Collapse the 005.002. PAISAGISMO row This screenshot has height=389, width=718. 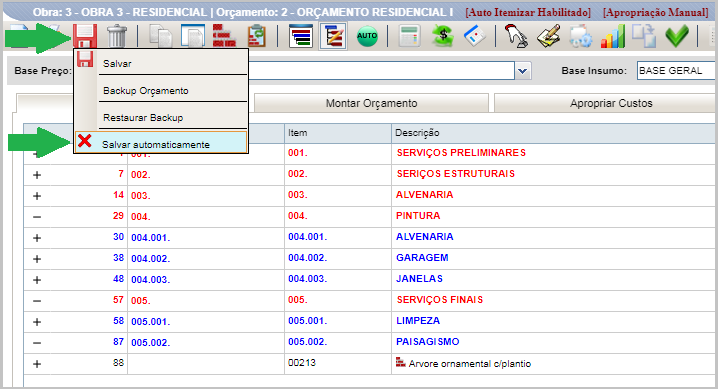pos(37,343)
